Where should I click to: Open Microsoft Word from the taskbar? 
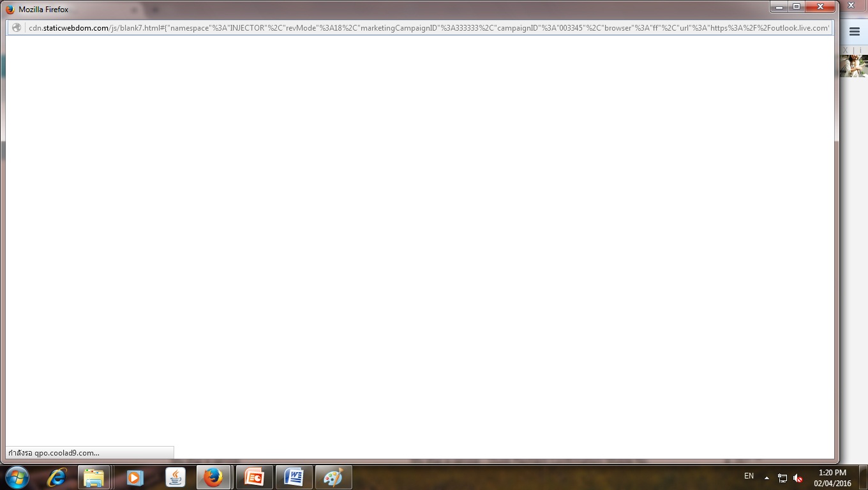coord(294,477)
